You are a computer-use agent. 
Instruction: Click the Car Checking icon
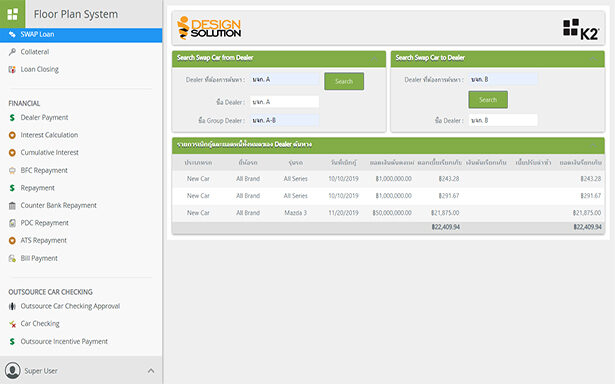12,324
